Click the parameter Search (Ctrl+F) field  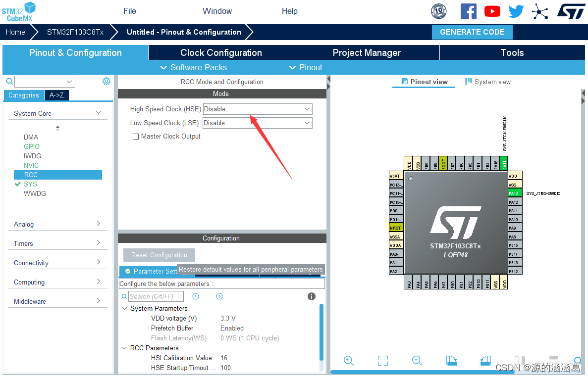[156, 296]
